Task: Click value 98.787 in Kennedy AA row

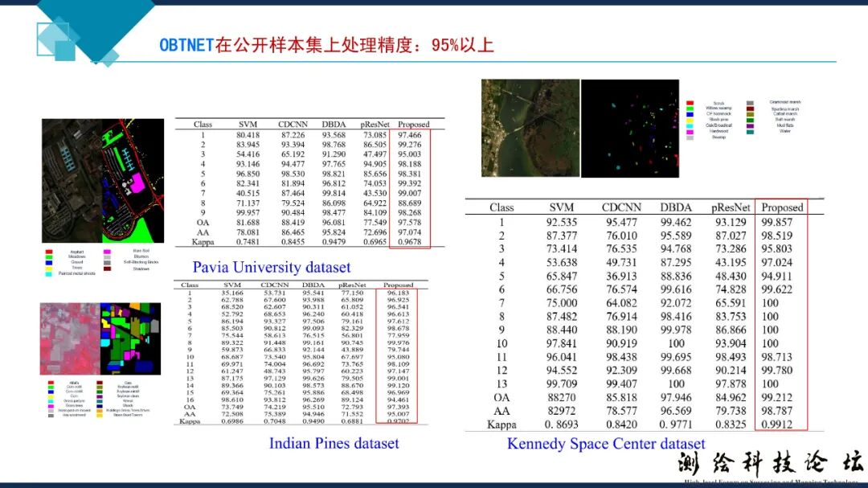Action: [776, 411]
